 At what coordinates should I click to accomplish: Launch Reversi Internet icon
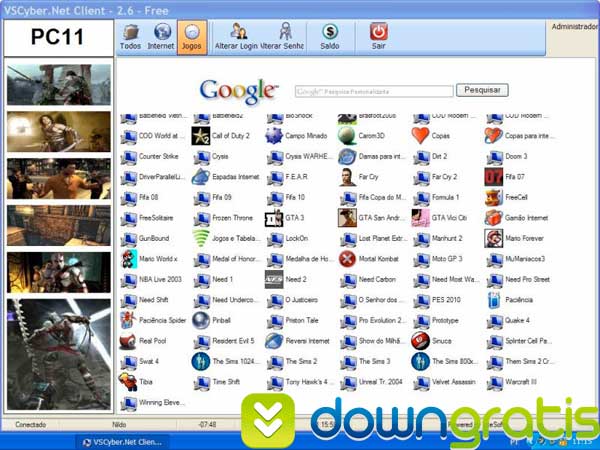point(274,341)
